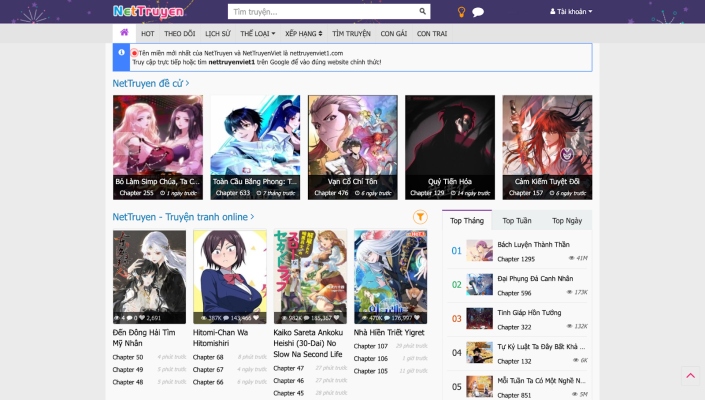Open the comments speech bubble icon

(478, 12)
